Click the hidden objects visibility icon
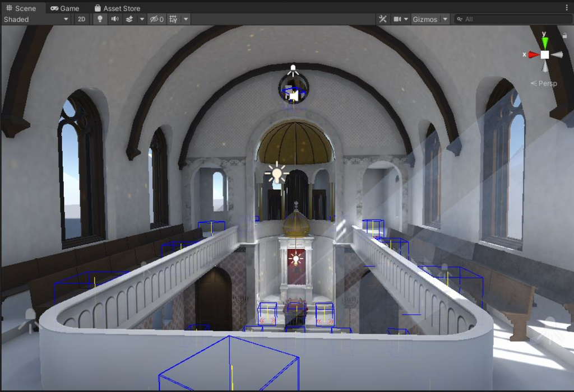Viewport: 574px width, 392px height. (x=156, y=19)
